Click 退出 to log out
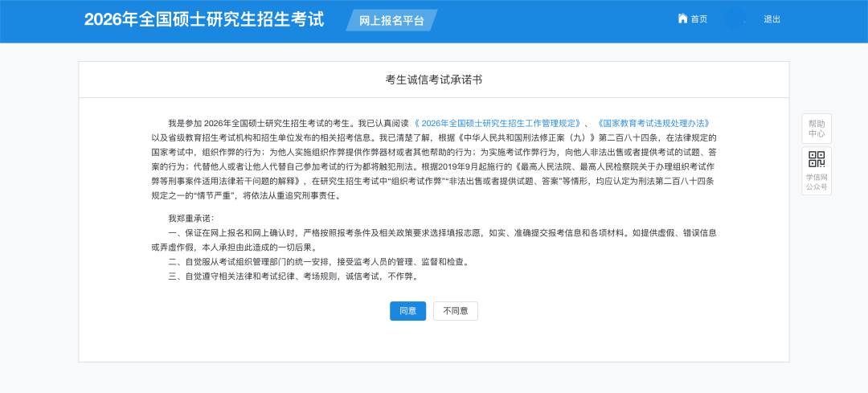Viewport: 868px width, 393px height. coord(772,19)
